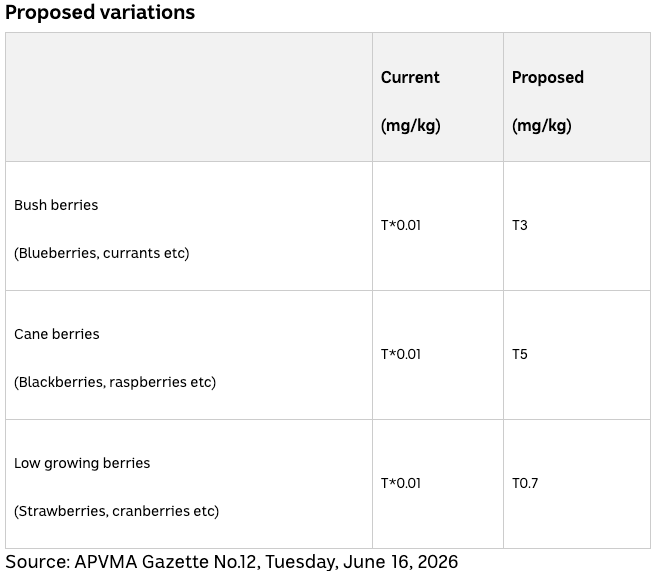Image resolution: width=656 pixels, height=571 pixels.
Task: Click the proposed value T5
Action: coord(520,354)
